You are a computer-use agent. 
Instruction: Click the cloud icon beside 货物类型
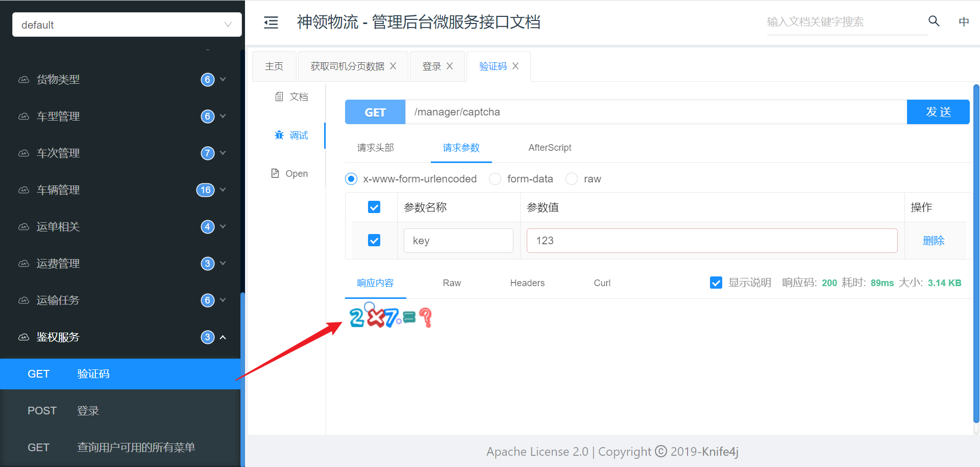tap(23, 80)
